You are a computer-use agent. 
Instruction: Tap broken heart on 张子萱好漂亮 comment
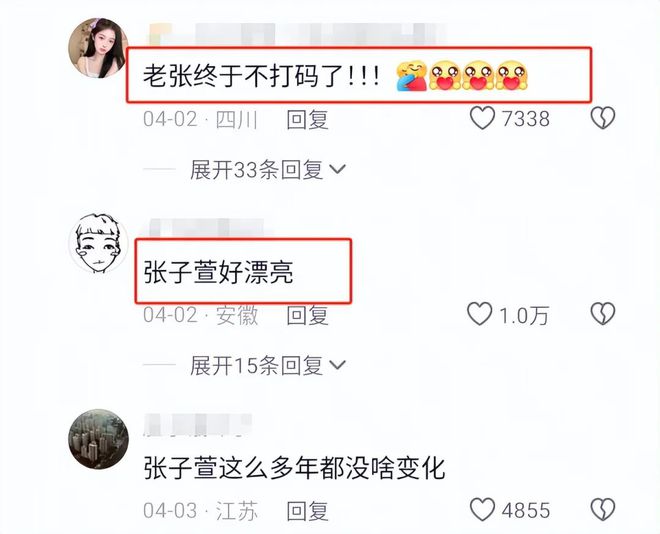click(603, 314)
